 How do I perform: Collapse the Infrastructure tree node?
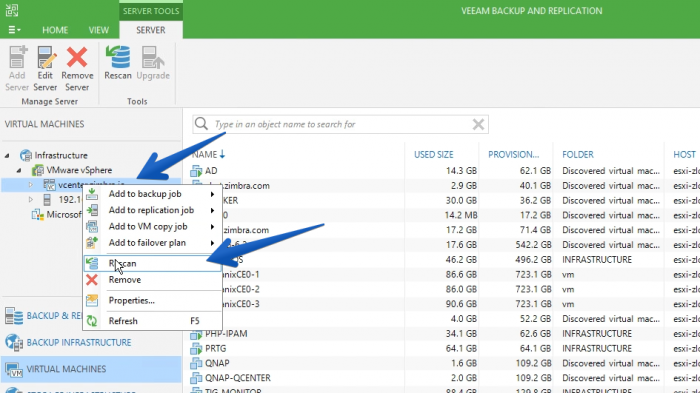tap(7, 155)
